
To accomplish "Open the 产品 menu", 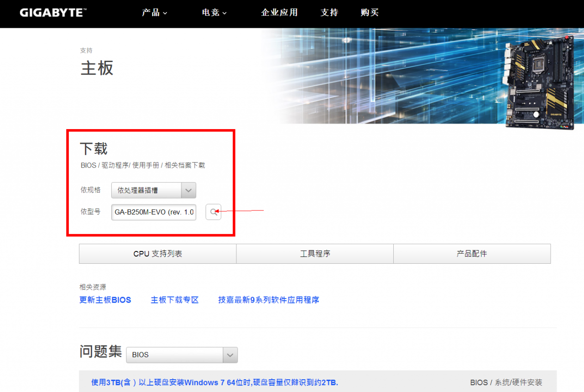I will 154,13.
